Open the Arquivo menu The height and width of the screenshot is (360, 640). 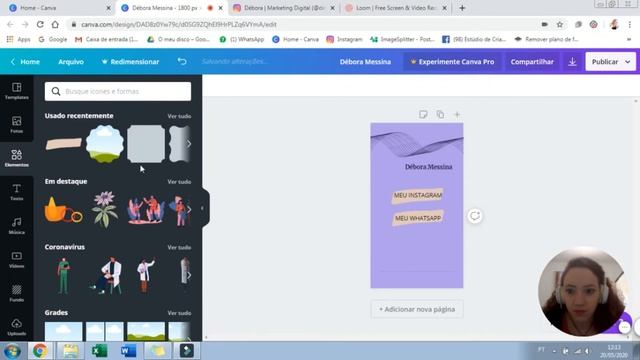71,62
